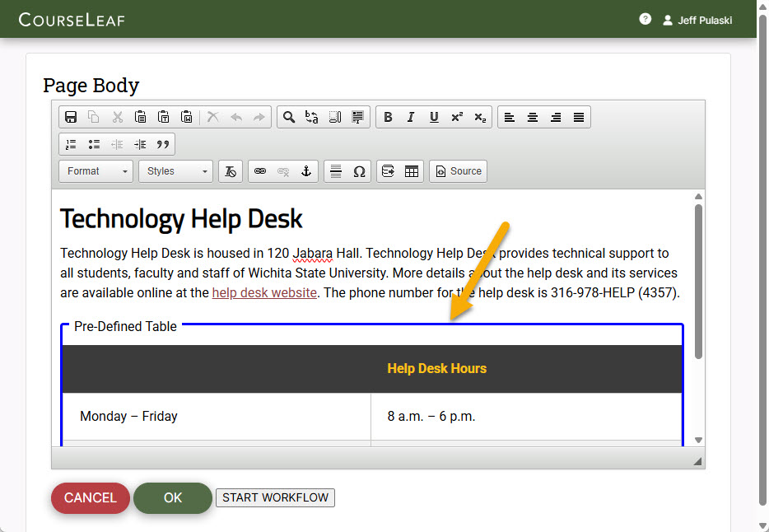Insert a table with grid icon
The image size is (769, 532).
point(412,171)
